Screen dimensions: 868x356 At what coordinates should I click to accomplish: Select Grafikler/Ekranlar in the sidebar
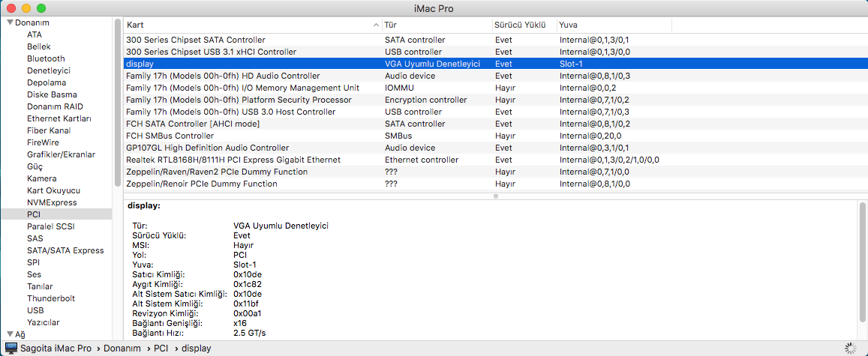point(61,154)
